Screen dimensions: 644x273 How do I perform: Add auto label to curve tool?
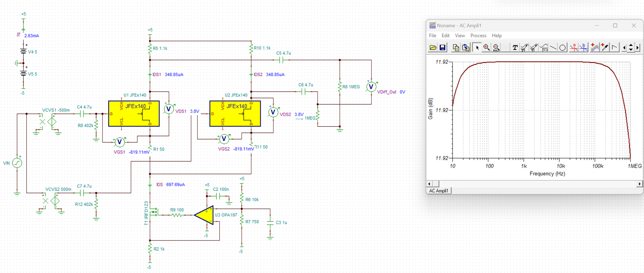pos(524,48)
